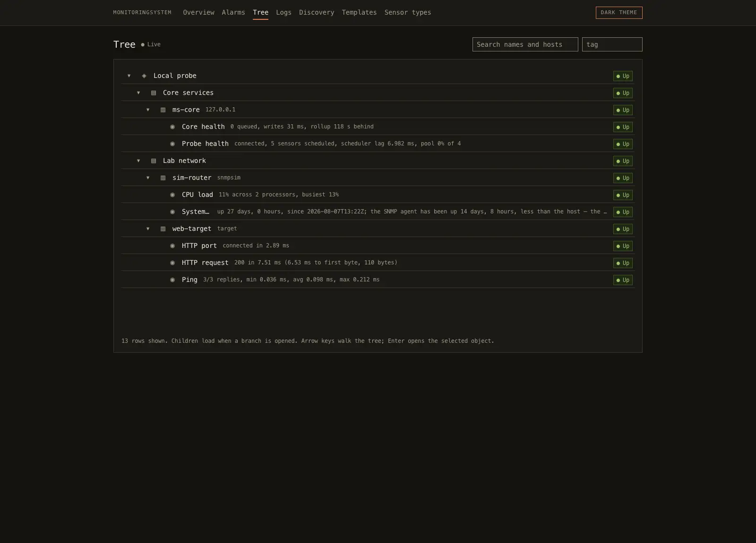The image size is (756, 543).
Task: Switch to the Logs tab
Action: [283, 13]
